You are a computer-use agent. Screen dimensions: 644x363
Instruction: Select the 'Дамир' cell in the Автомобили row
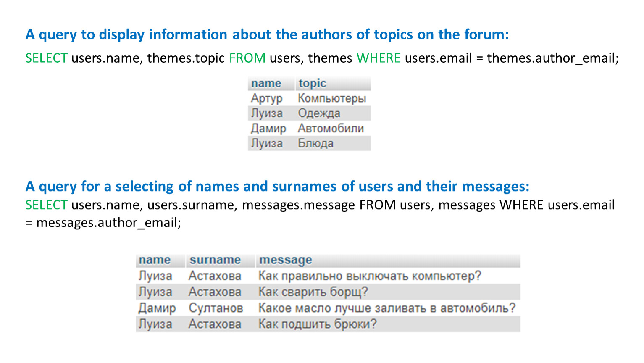click(268, 129)
